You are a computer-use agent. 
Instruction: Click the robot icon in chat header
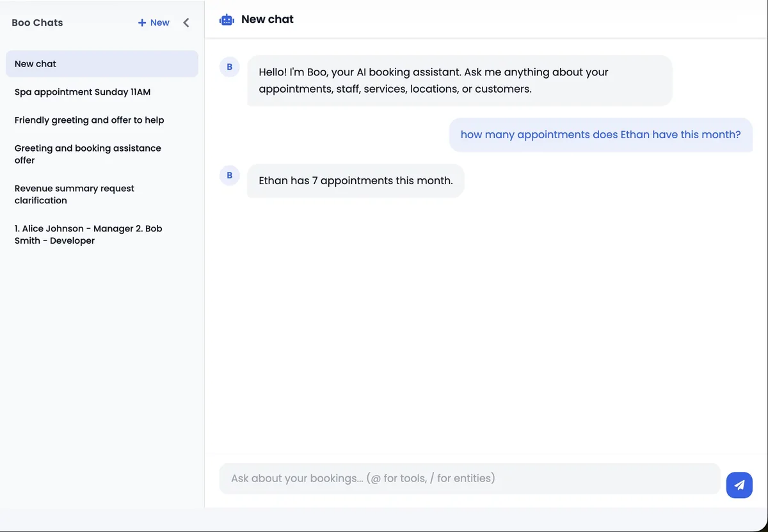click(x=227, y=20)
